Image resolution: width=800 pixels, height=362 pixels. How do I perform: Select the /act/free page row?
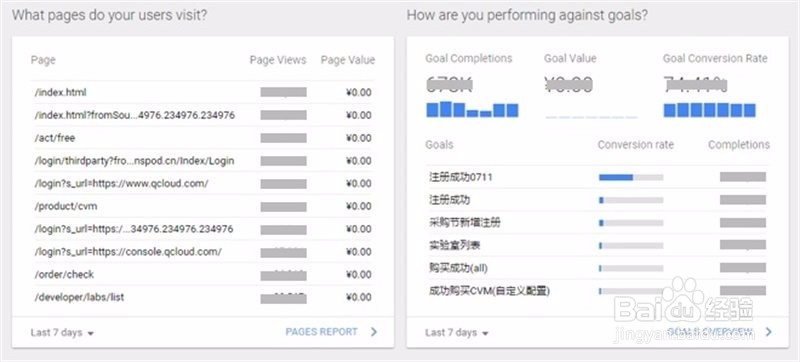coord(202,138)
